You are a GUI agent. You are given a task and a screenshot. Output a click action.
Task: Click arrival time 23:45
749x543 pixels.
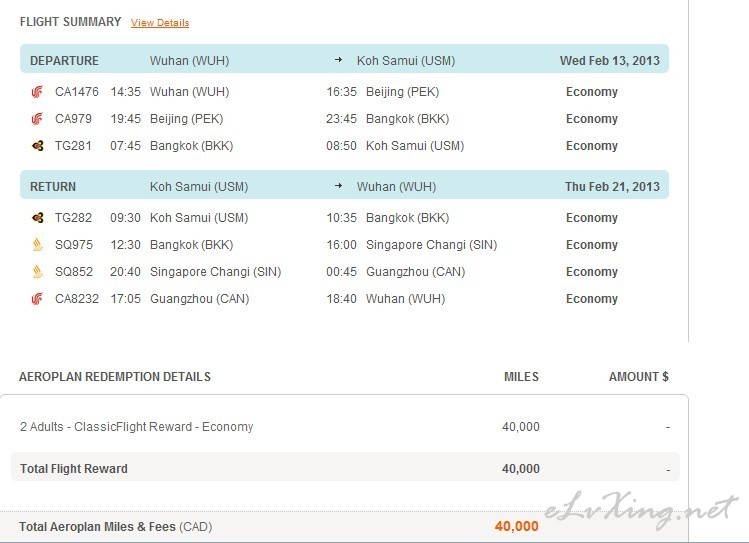click(x=342, y=118)
